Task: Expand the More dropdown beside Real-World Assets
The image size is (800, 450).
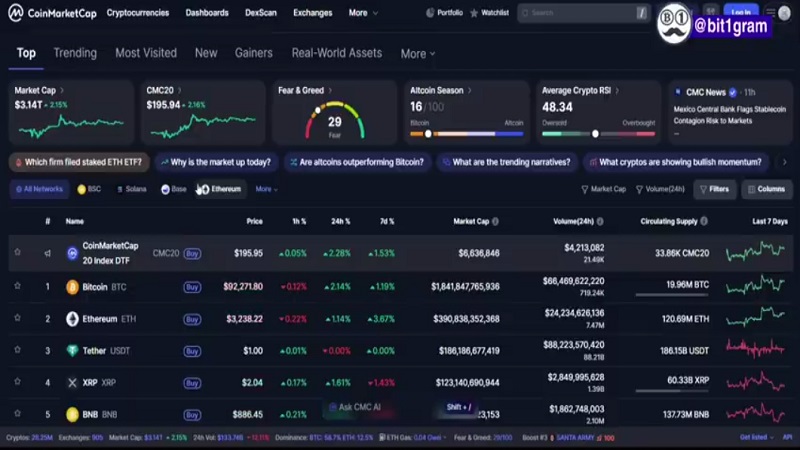Action: point(418,54)
